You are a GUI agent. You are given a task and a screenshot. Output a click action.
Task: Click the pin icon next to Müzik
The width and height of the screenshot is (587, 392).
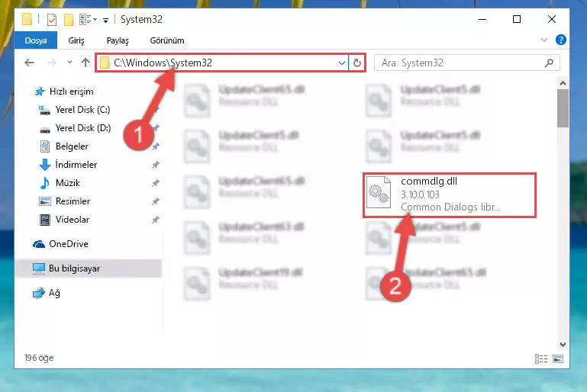point(156,183)
